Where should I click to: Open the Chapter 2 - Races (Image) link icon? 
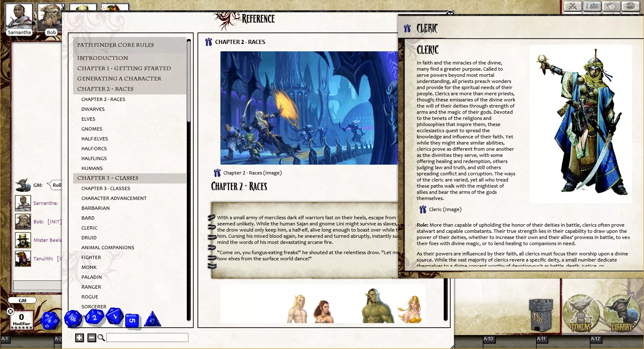click(x=217, y=173)
